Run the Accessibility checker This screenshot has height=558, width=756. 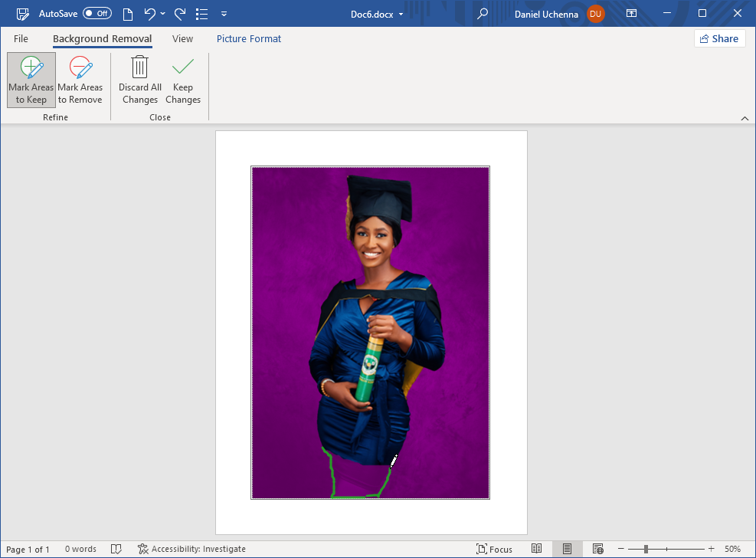(x=191, y=549)
